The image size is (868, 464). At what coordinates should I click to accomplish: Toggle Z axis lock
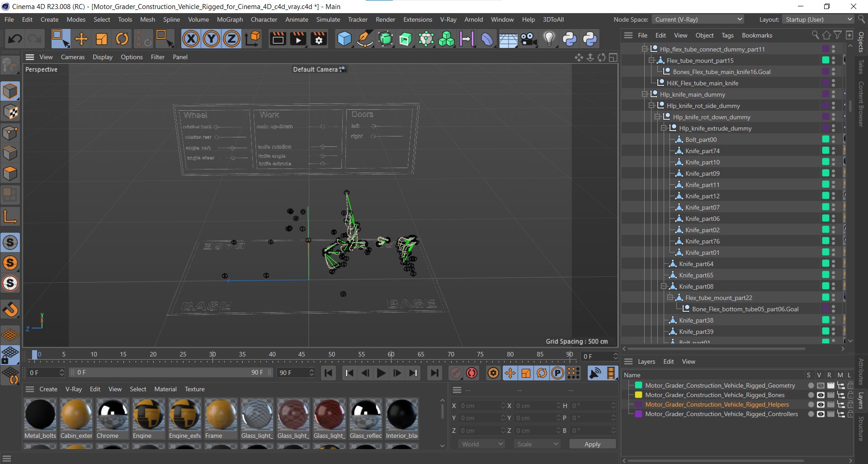coord(231,39)
